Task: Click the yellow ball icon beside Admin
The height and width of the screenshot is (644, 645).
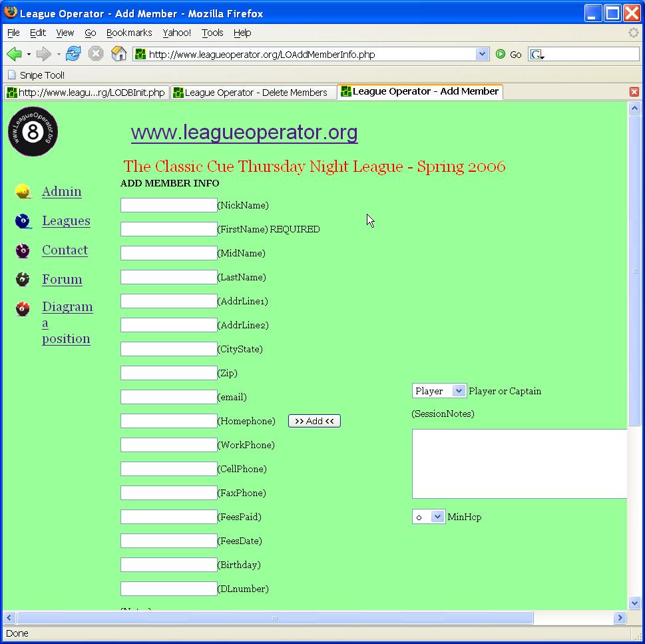Action: tap(23, 192)
